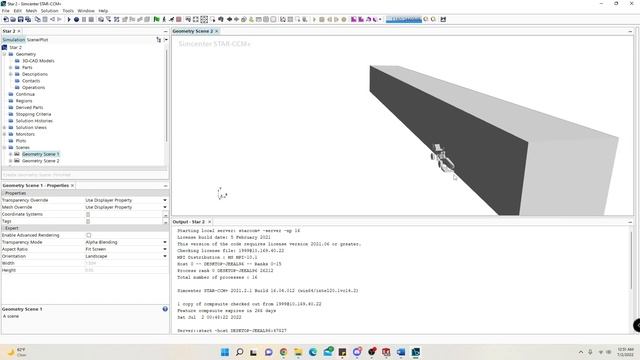
Task: Select the Simulation tab
Action: [x=13, y=40]
